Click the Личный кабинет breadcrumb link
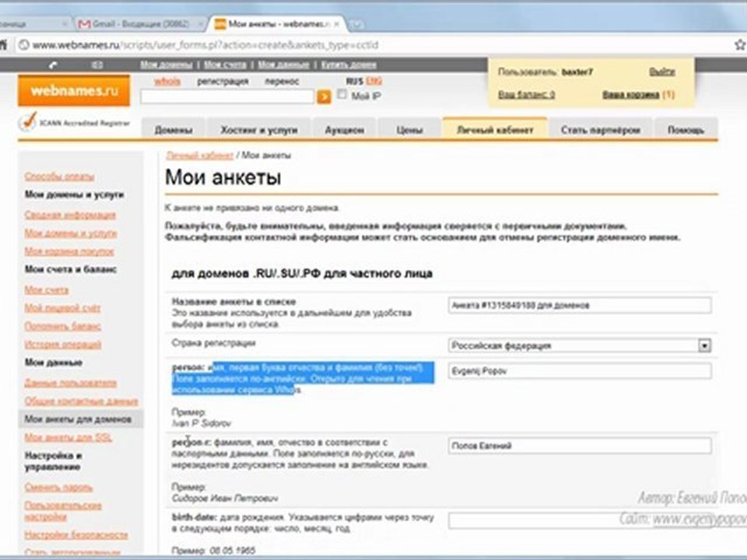The image size is (747, 560). [x=200, y=156]
